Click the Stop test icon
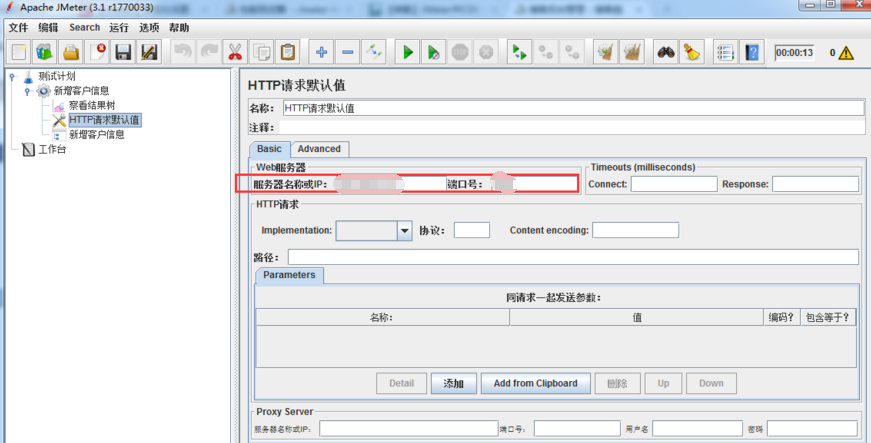Image resolution: width=871 pixels, height=443 pixels. click(460, 53)
